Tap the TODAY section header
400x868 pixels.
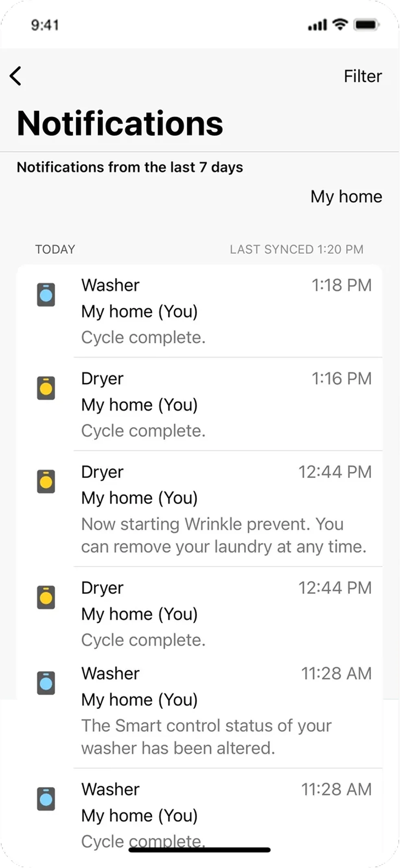coord(55,249)
